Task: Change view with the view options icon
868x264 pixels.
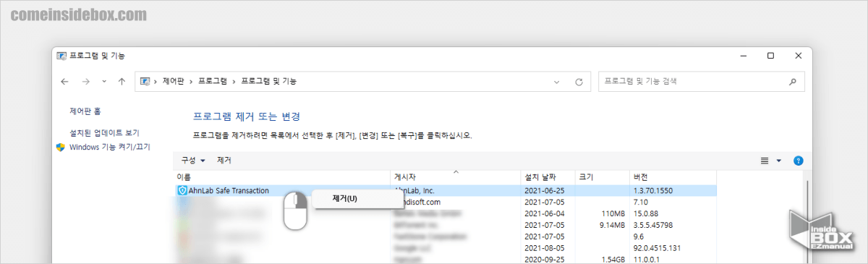Action: 765,161
